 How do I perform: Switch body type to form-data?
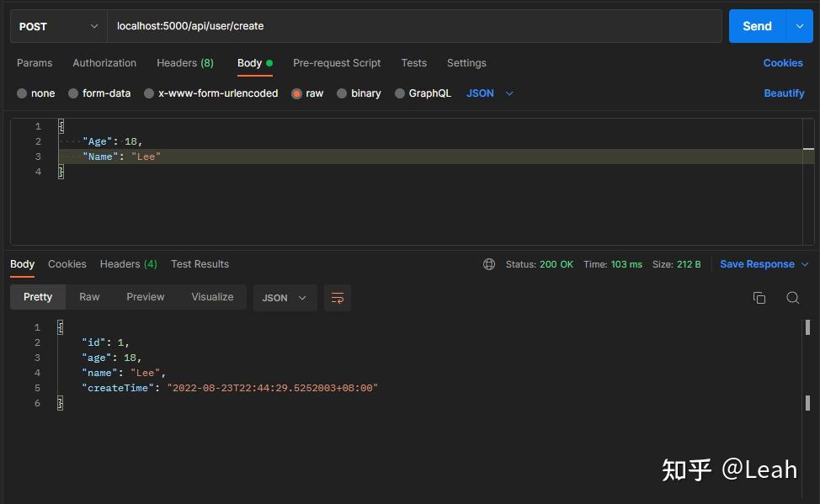coord(99,93)
